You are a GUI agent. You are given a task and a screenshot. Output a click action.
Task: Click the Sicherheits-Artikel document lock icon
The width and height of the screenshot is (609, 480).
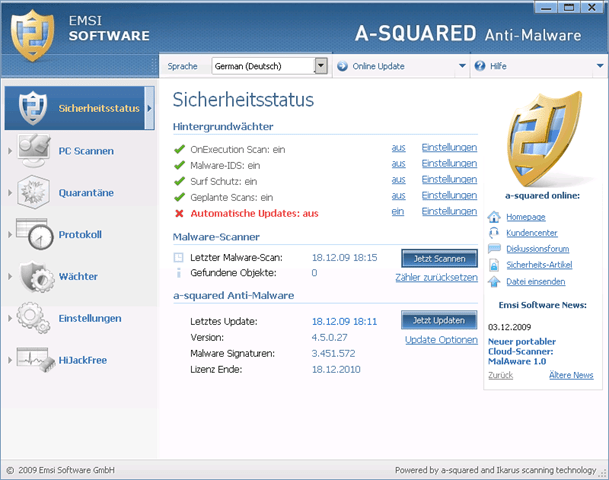pyautogui.click(x=494, y=265)
